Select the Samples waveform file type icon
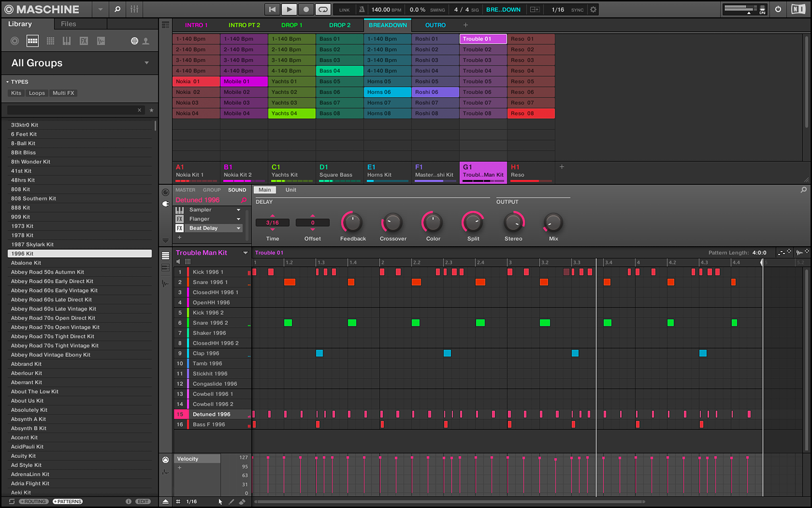 (101, 41)
